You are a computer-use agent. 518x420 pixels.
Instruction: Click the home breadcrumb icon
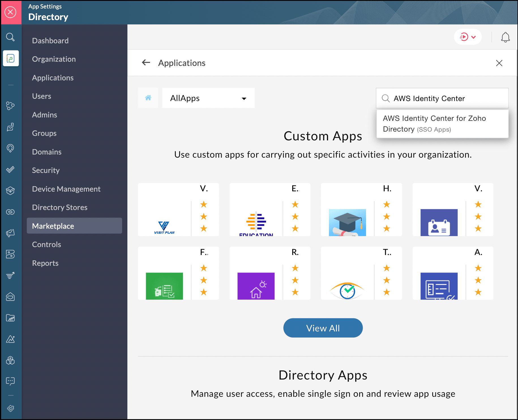click(148, 98)
